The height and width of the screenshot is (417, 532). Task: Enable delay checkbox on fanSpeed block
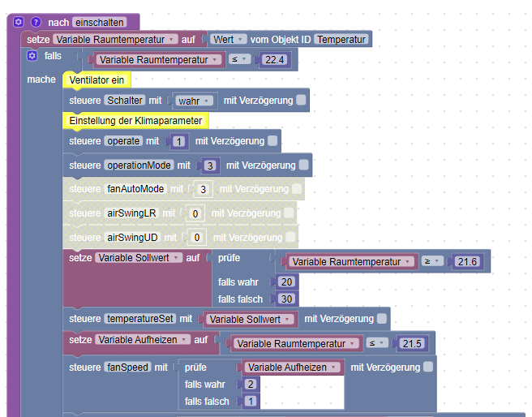click(428, 367)
